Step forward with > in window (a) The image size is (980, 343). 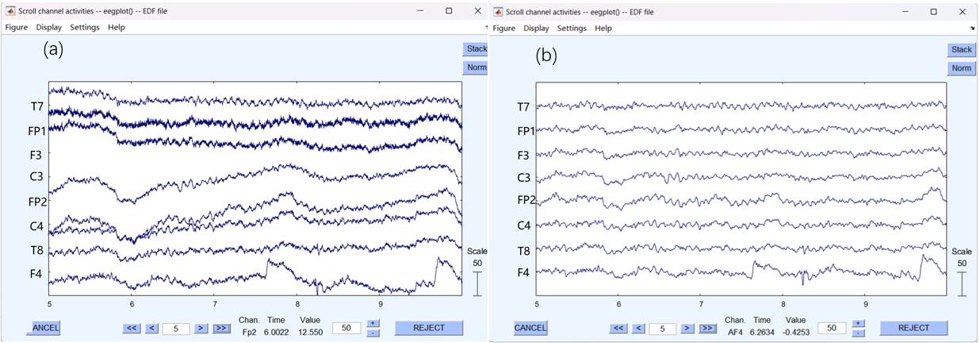click(x=201, y=327)
